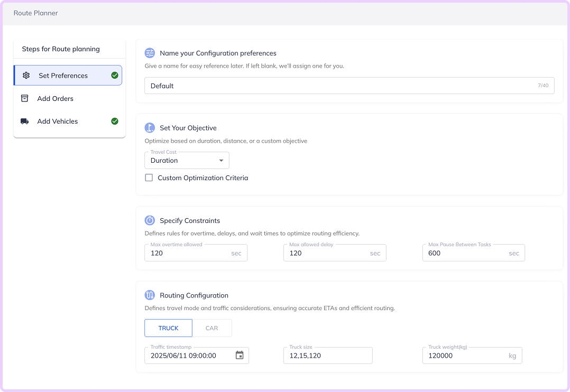Click the route icon next to Routing Configuration
The height and width of the screenshot is (392, 570).
tap(150, 295)
